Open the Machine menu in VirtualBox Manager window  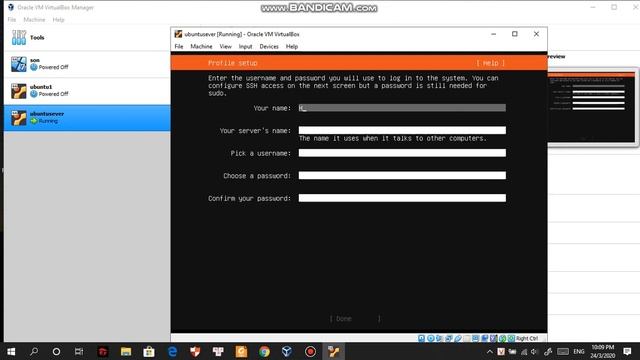34,20
